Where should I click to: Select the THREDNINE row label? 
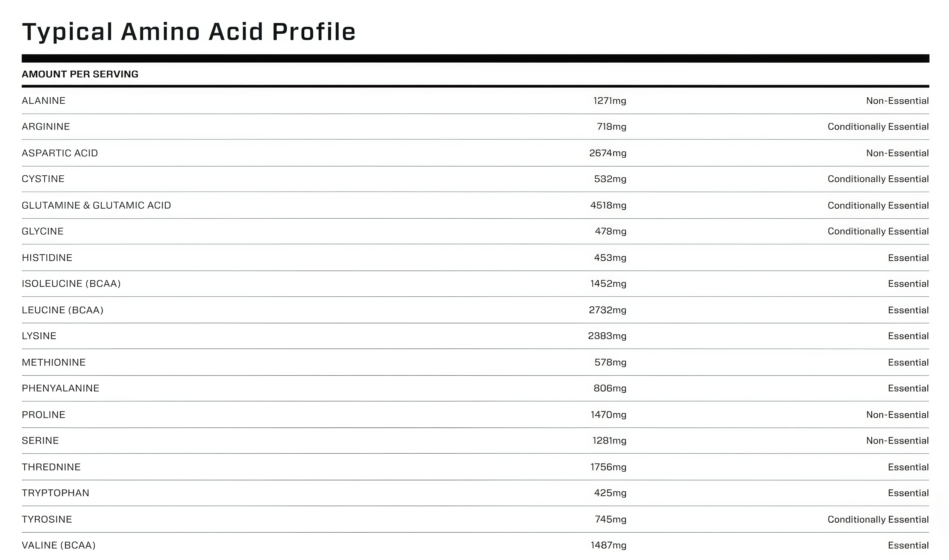pyautogui.click(x=51, y=467)
